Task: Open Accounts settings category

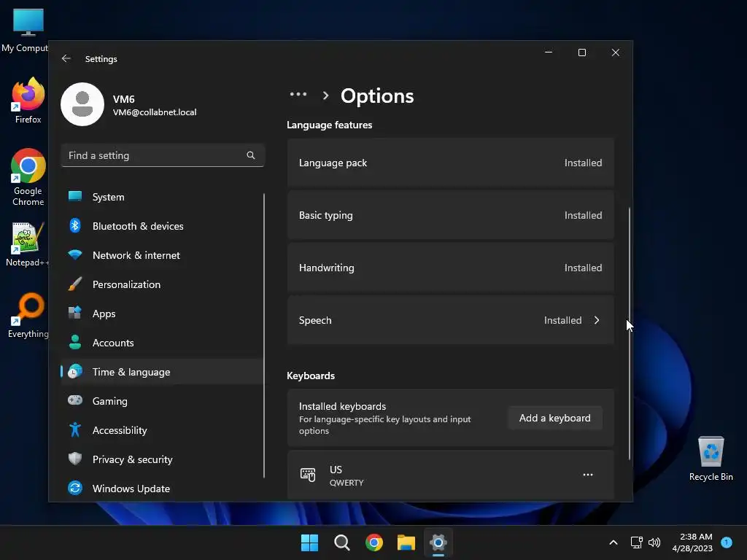Action: click(162, 342)
